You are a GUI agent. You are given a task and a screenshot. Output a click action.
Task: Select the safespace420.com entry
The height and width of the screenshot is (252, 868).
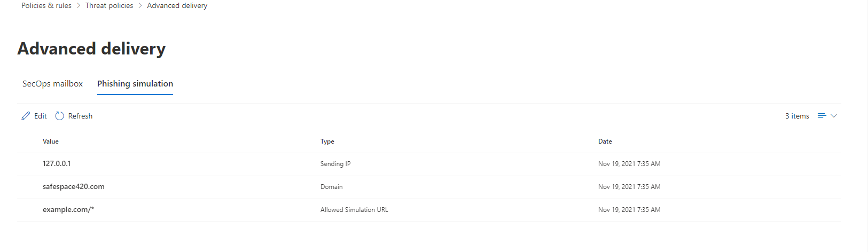coord(74,187)
